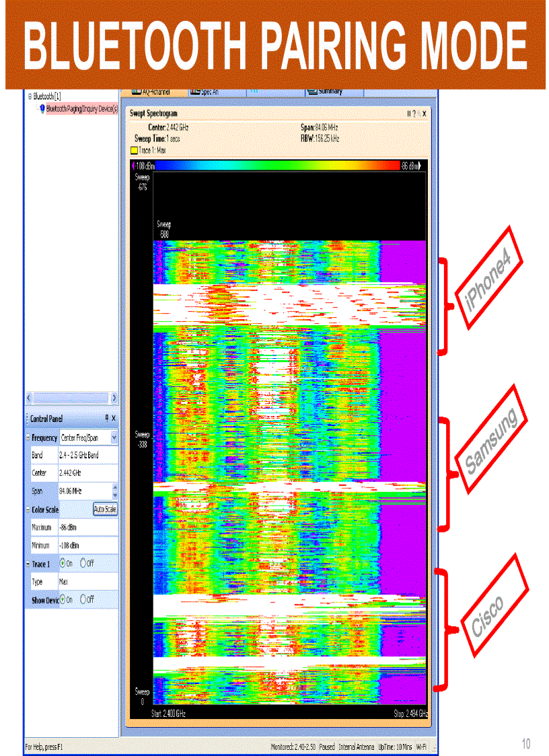
Task: Click the Wi-Fi indicator in the status bar
Action: point(420,746)
